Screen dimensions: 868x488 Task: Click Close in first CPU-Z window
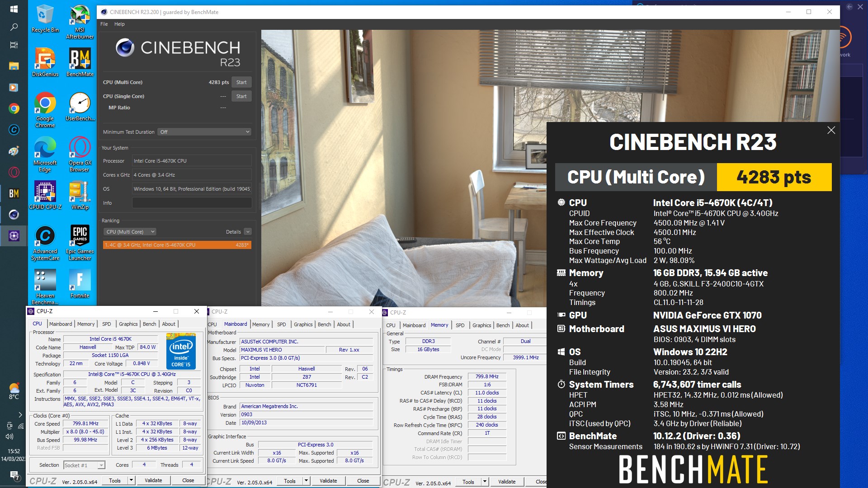pos(188,480)
